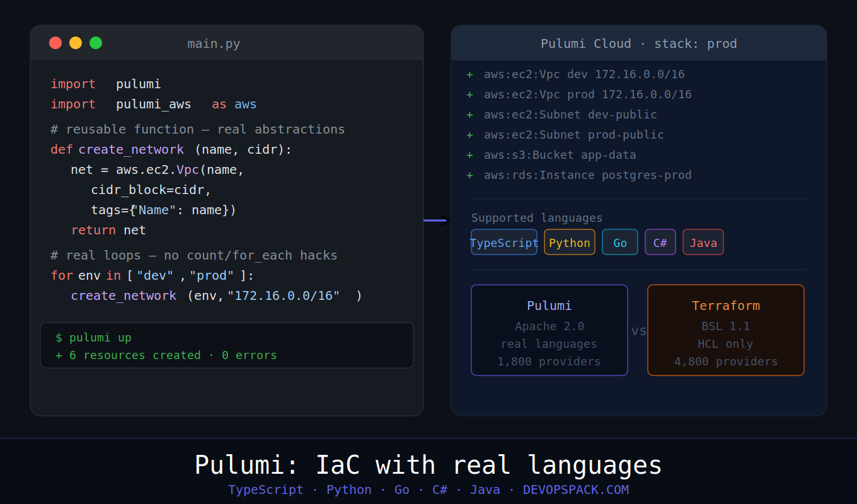Click '+ 6 resources created · 0 errors' output
Screen dimensions: 857x504
click(166, 355)
